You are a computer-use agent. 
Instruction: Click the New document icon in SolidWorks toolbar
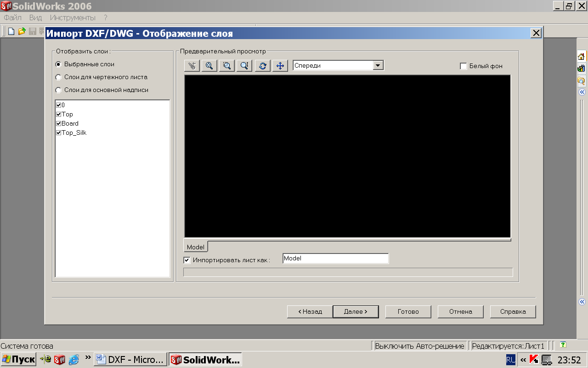tap(11, 31)
